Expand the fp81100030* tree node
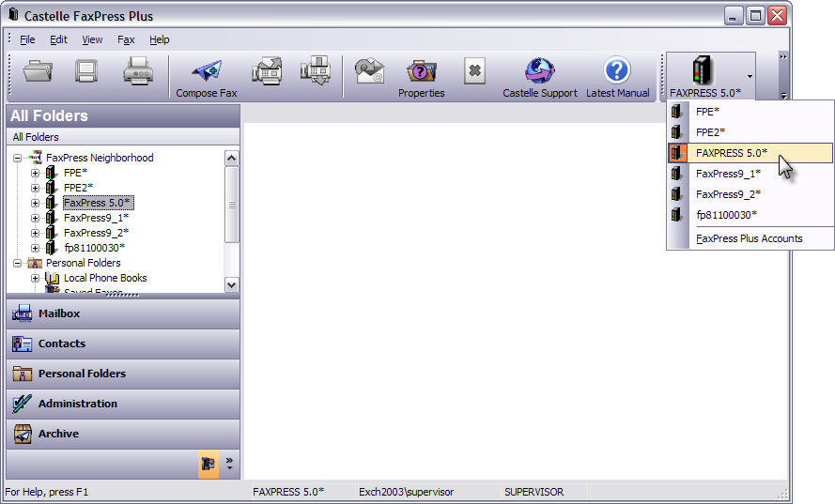835x504 pixels. (35, 248)
